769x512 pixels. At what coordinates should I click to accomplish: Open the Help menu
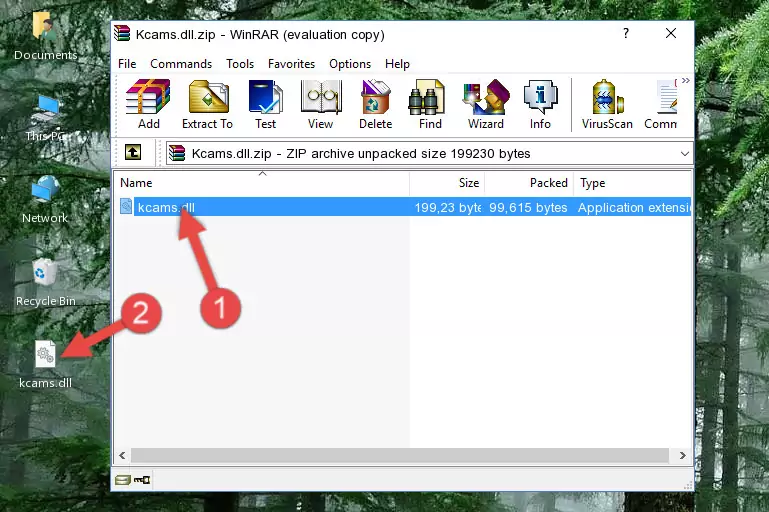[397, 64]
